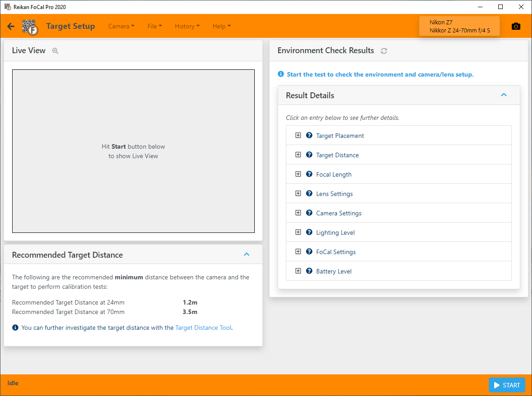Image resolution: width=532 pixels, height=396 pixels.
Task: Expand the Lighting Level entry
Action: point(298,232)
